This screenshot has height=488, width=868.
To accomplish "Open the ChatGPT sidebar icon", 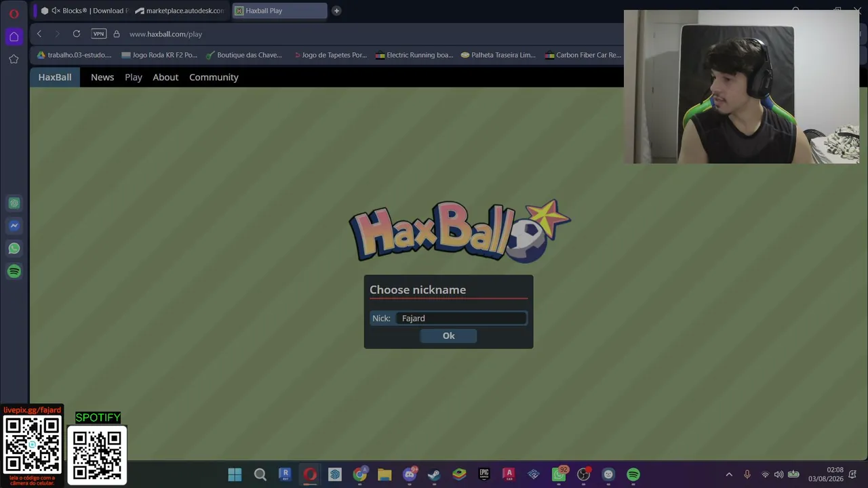I will tap(14, 203).
